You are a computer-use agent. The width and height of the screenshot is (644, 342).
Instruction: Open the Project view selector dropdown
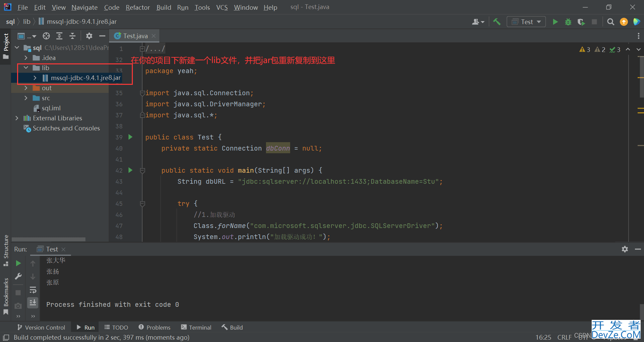click(26, 36)
